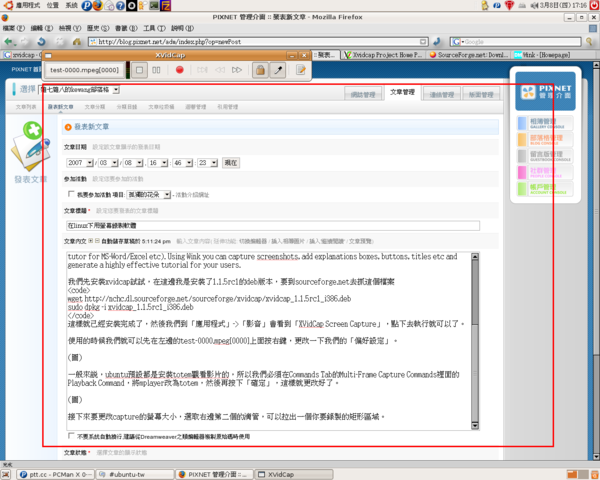Open the seconds 23 dropdown
Image resolution: width=600 pixels, height=480 pixels.
pyautogui.click(x=208, y=163)
